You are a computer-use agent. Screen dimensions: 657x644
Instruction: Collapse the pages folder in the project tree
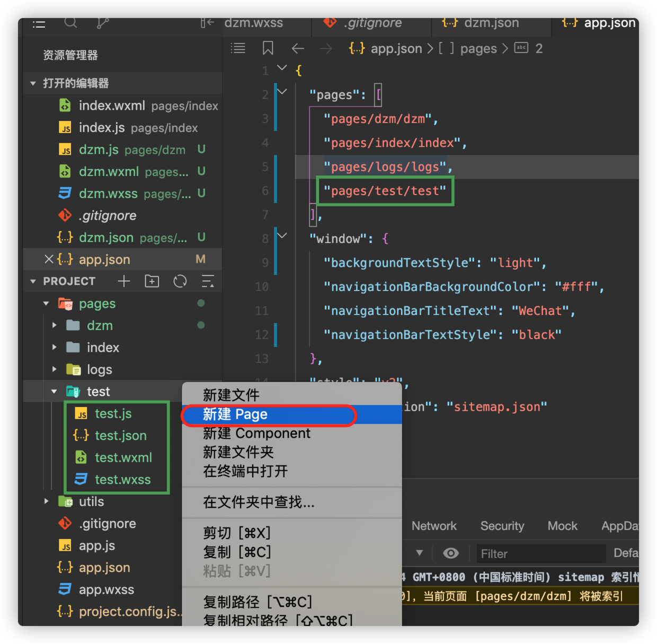tap(46, 303)
